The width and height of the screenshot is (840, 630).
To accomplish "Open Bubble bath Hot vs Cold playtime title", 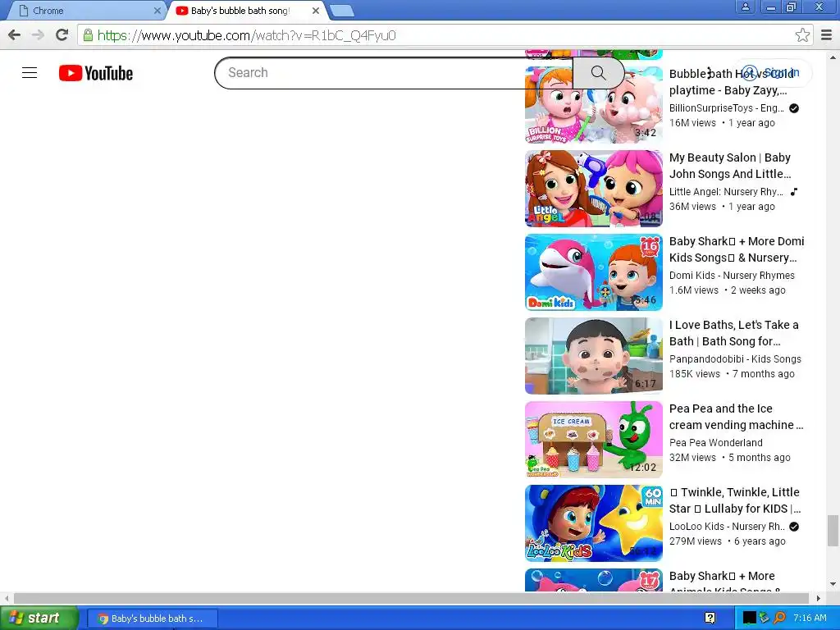I will click(x=731, y=82).
